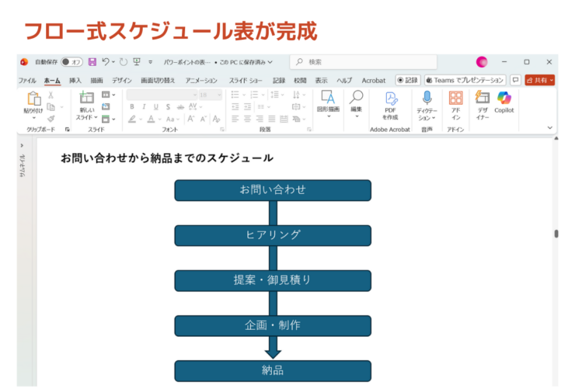Toggle Italic formatting
The width and height of the screenshot is (575, 392).
point(144,107)
